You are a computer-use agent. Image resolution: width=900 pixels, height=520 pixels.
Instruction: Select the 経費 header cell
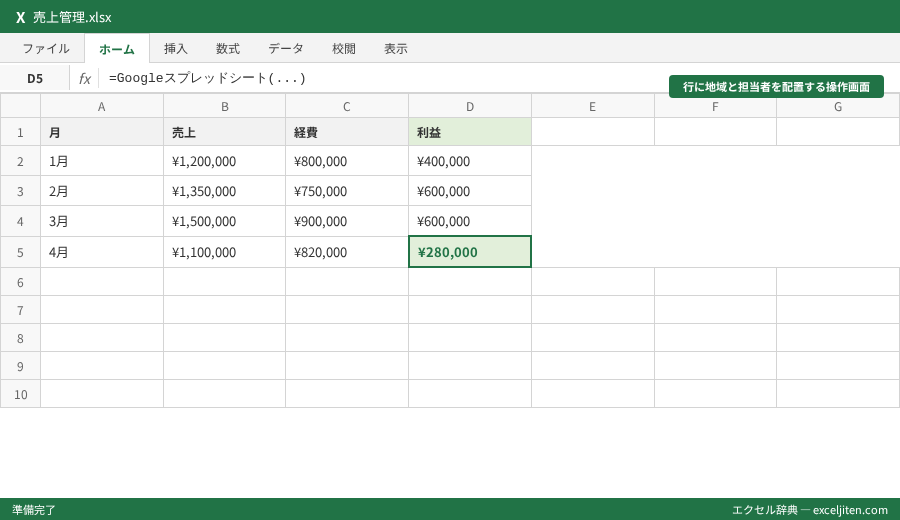(x=347, y=132)
